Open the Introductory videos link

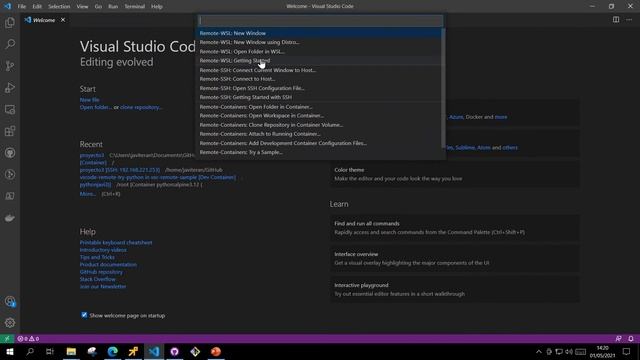103,250
